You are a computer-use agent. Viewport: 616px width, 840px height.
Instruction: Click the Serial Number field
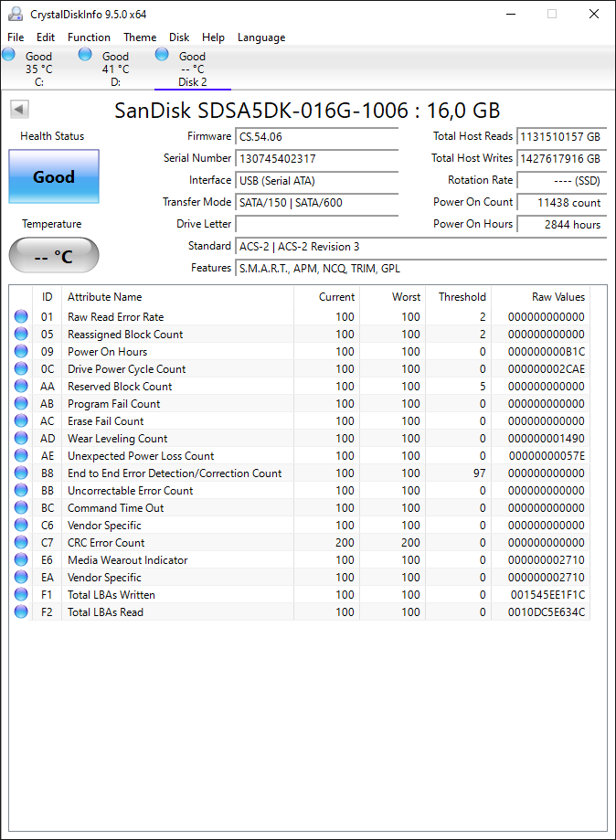tap(317, 158)
